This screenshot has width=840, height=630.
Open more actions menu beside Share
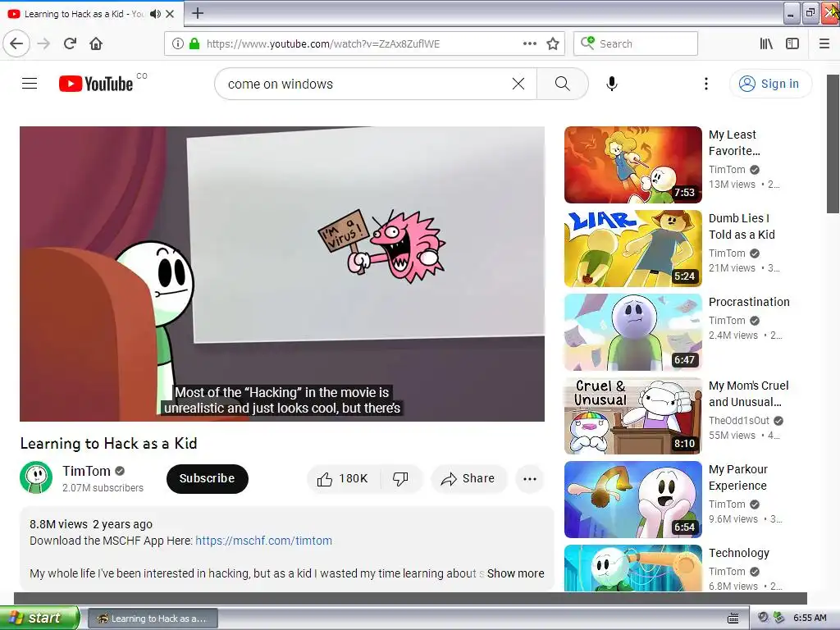pyautogui.click(x=530, y=479)
